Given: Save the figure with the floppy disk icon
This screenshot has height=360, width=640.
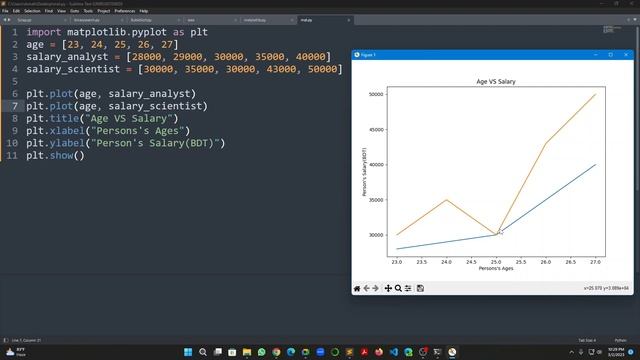Looking at the screenshot, I should point(420,289).
